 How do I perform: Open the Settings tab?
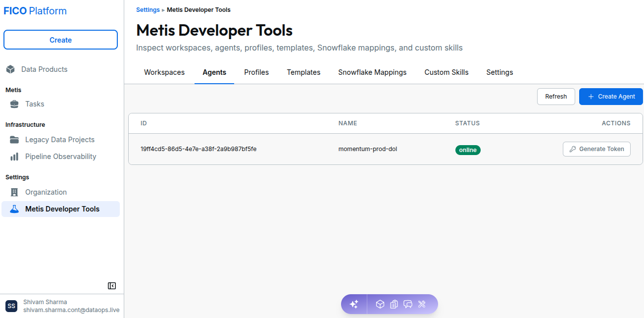click(x=499, y=72)
